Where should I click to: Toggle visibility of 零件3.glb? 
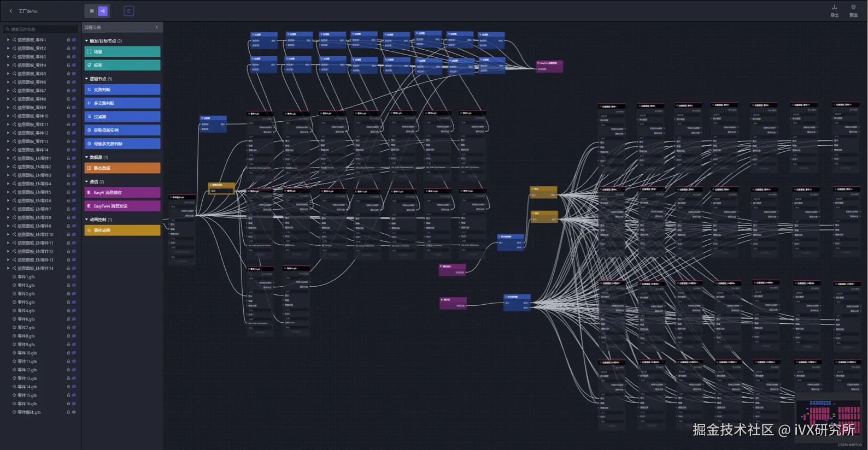74,285
